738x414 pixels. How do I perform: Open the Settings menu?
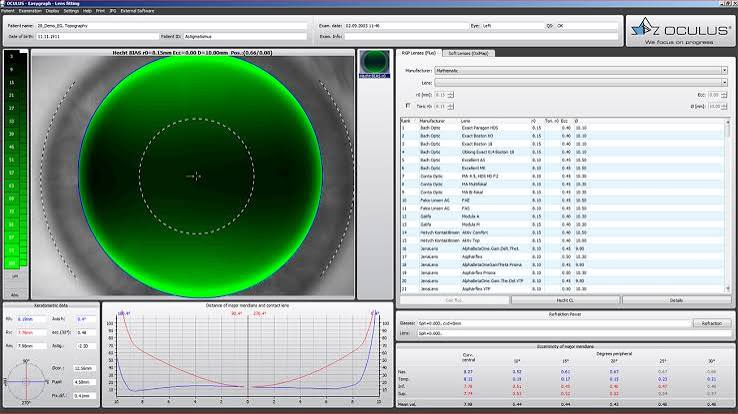pyautogui.click(x=71, y=10)
